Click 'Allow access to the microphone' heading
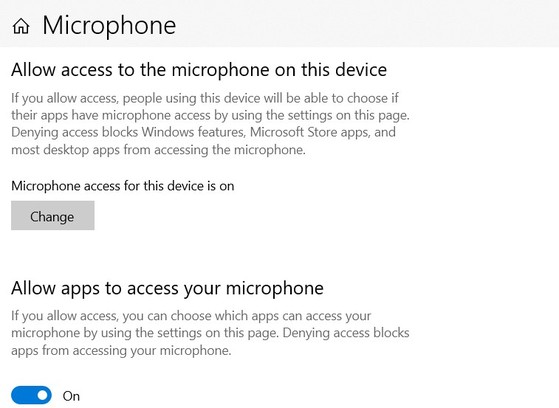559x408 pixels. pos(199,70)
